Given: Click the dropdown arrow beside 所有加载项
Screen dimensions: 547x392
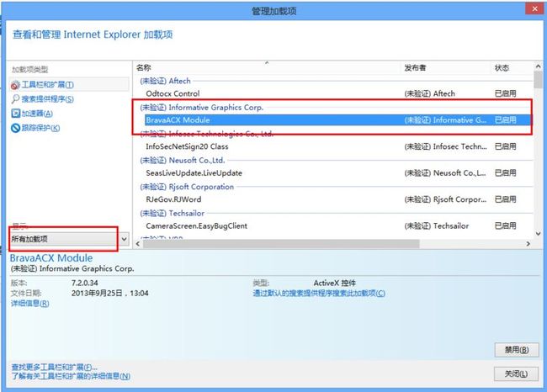Looking at the screenshot, I should [125, 239].
